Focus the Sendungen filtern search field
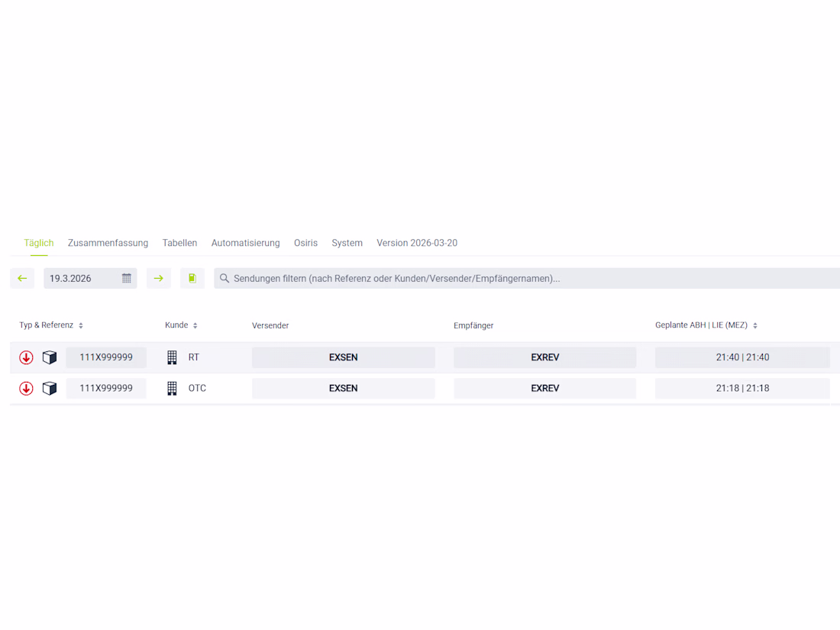This screenshot has width=840, height=630. (x=527, y=278)
